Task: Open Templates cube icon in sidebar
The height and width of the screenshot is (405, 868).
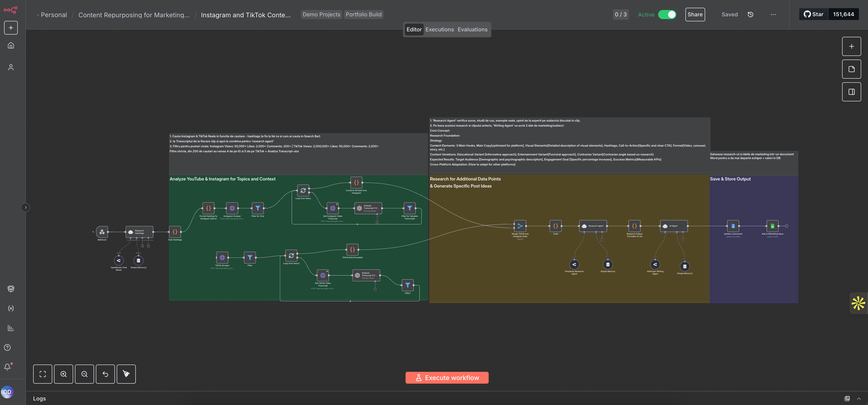Action: pyautogui.click(x=11, y=289)
